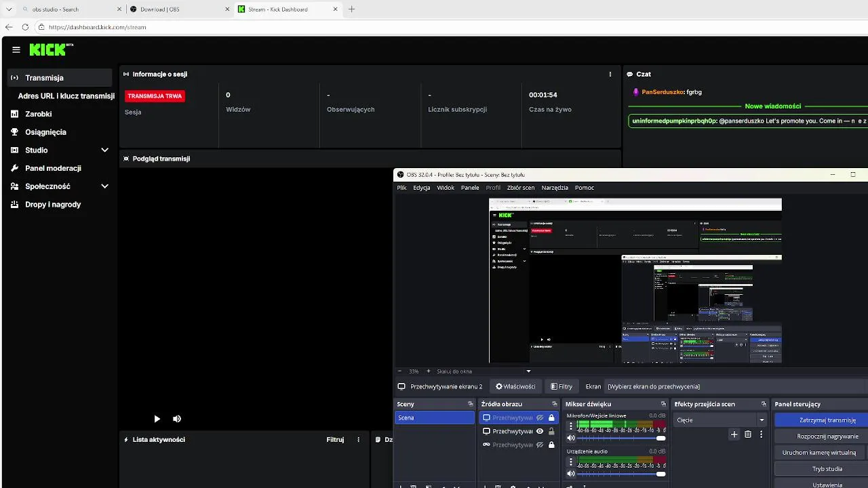Mute the Kick stream preview volume icon
The width and height of the screenshot is (868, 488).
177,419
